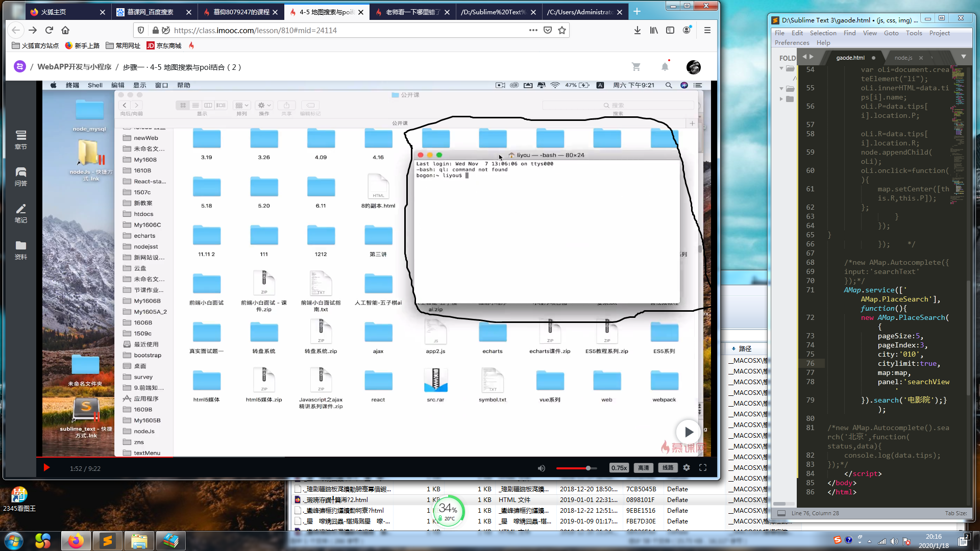Open Sublime Tools menu
Viewport: 980px width, 551px height.
(x=914, y=33)
